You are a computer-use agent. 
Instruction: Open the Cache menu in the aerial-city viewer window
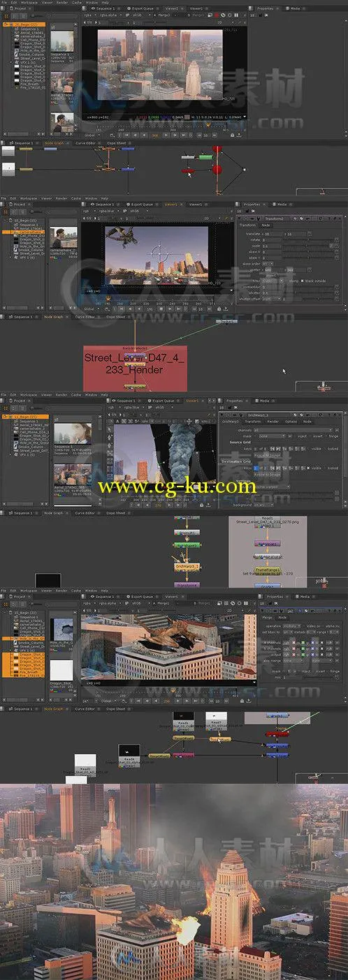point(77,3)
